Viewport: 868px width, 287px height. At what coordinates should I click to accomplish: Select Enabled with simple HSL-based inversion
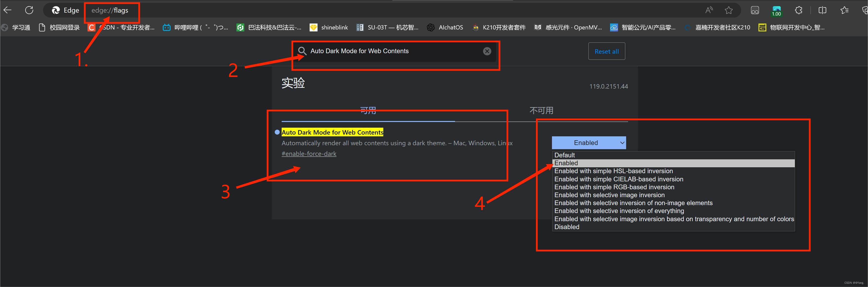(x=613, y=171)
